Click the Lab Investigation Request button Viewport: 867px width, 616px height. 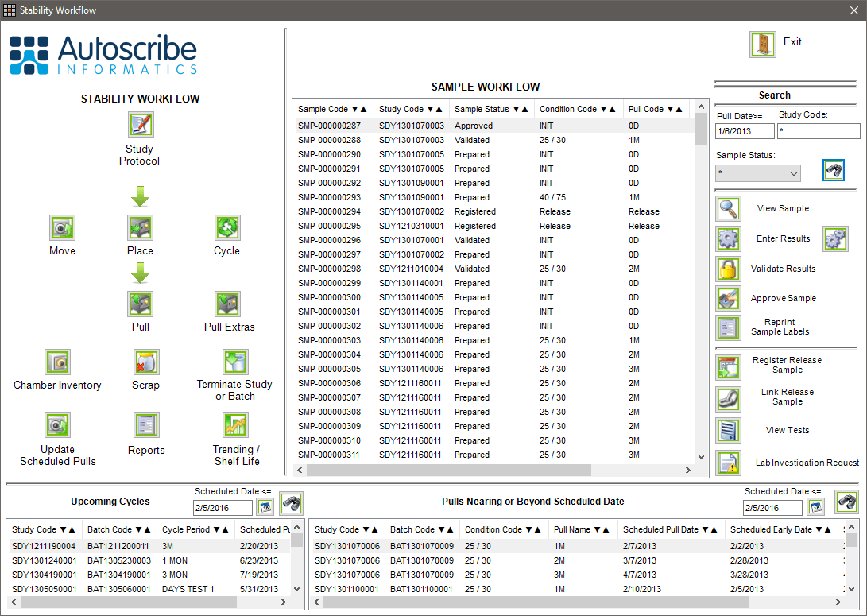729,462
